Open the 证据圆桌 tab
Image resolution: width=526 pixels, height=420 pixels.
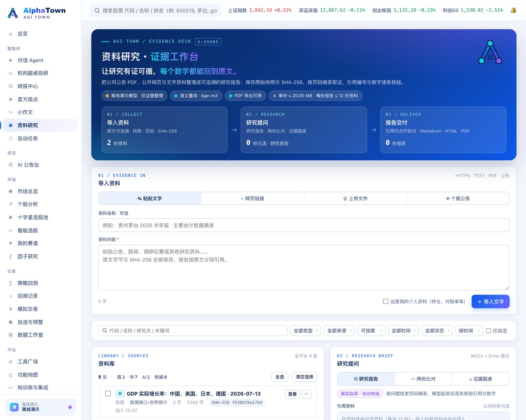coord(480,379)
